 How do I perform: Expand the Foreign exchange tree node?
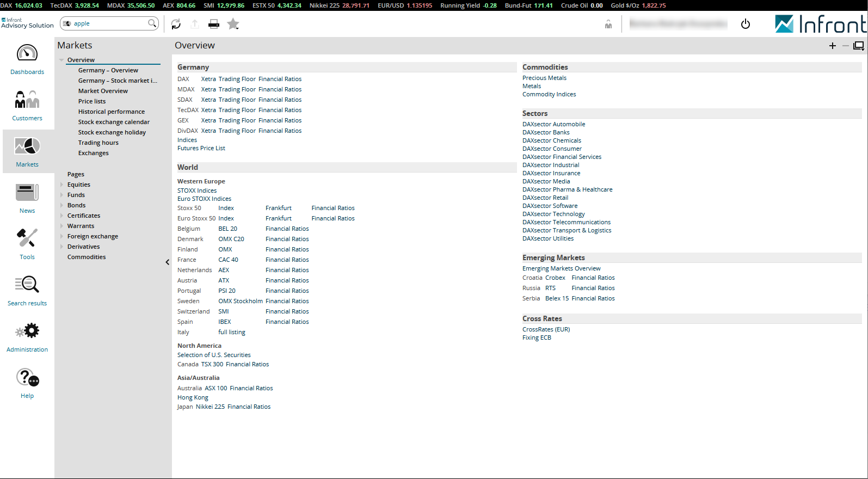point(62,236)
